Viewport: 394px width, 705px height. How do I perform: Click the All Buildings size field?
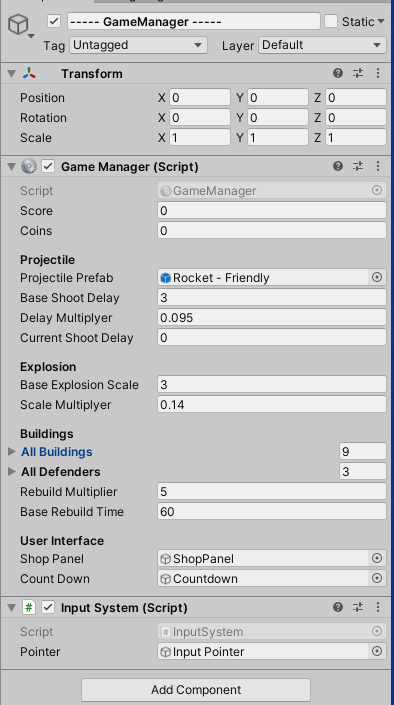363,452
